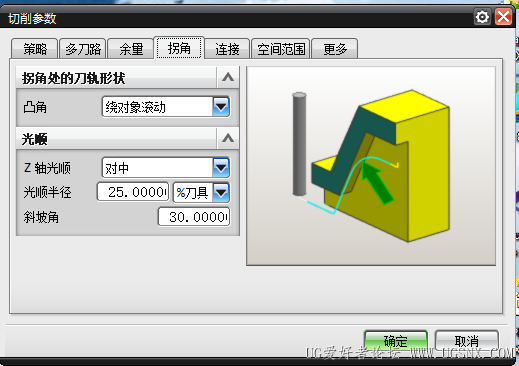Close the 切削参数 dialog
The image size is (519, 366).
(503, 17)
